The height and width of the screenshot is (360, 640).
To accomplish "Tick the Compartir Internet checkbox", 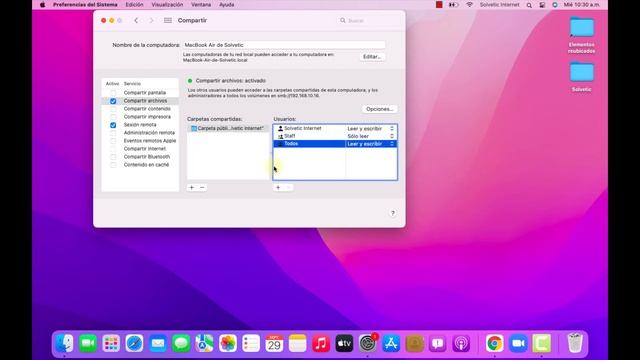I will [113, 149].
